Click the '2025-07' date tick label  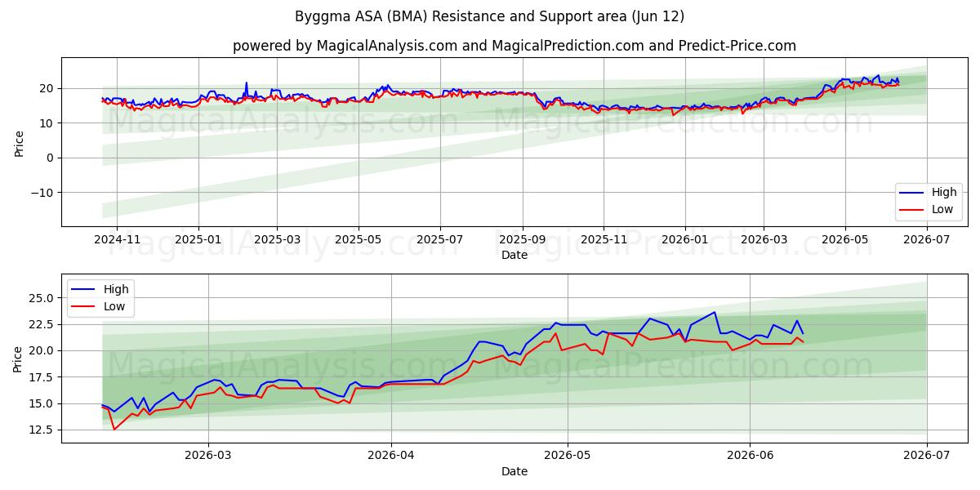(x=440, y=239)
